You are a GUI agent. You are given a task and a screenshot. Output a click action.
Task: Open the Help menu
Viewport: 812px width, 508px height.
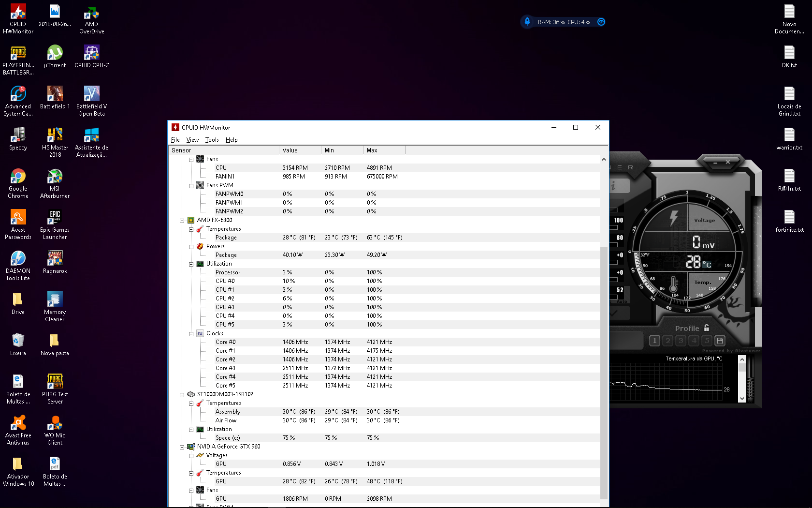click(232, 140)
